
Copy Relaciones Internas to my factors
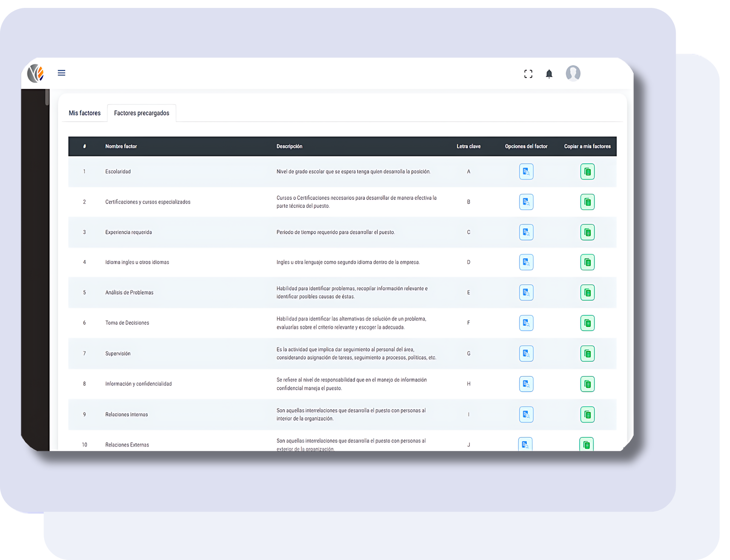[587, 414]
